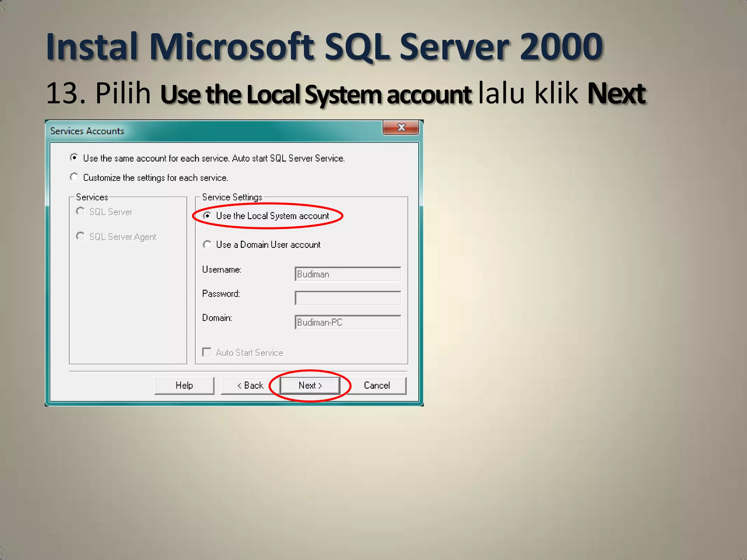Click the 'Services Accounts' title text
The image size is (747, 560).
click(x=87, y=131)
